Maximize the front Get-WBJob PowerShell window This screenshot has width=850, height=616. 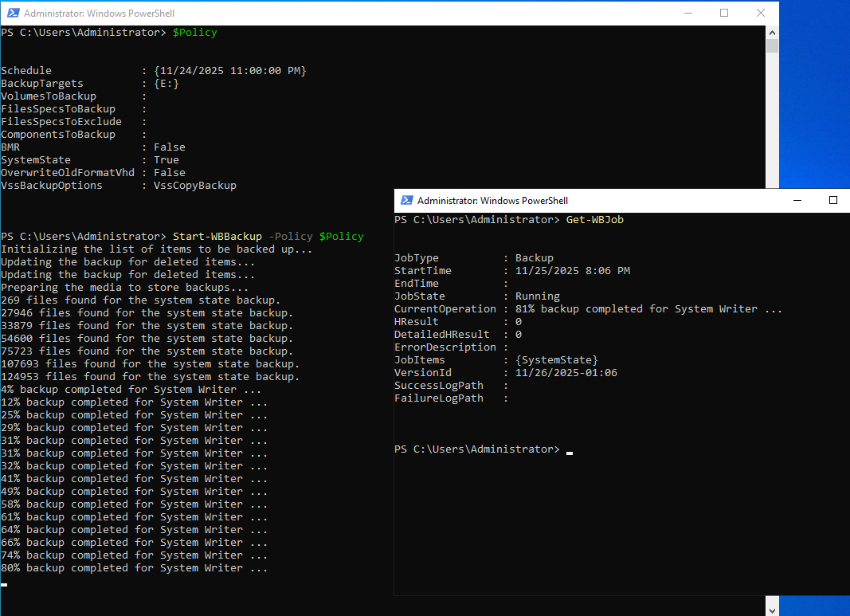833,201
